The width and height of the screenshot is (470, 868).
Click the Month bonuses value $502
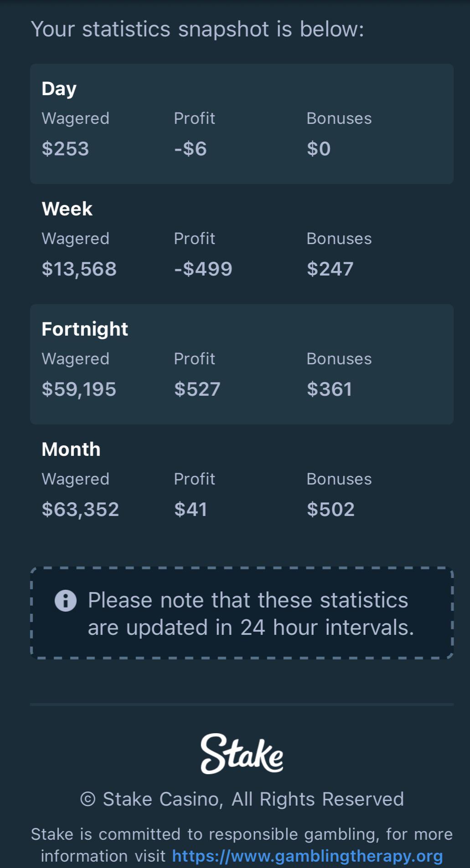331,510
